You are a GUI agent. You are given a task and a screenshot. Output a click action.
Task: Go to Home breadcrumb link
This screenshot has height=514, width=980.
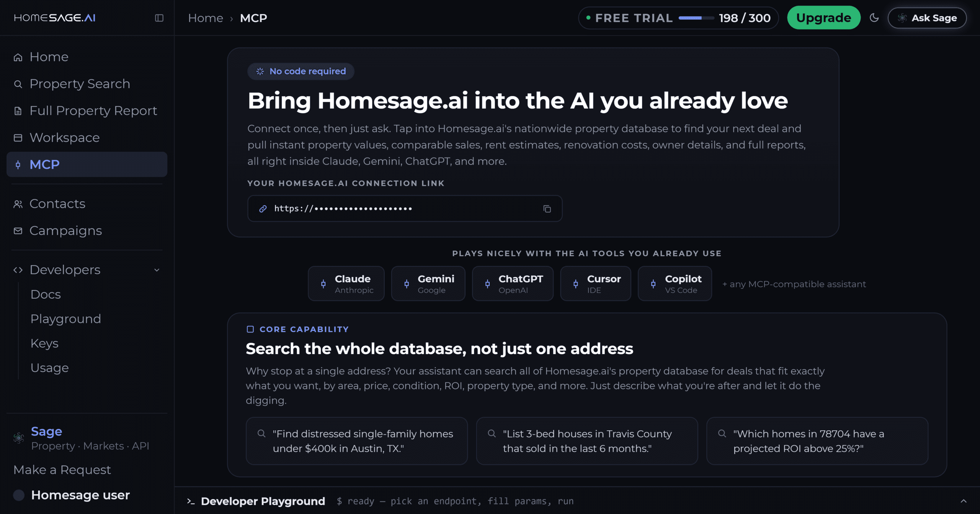point(206,18)
